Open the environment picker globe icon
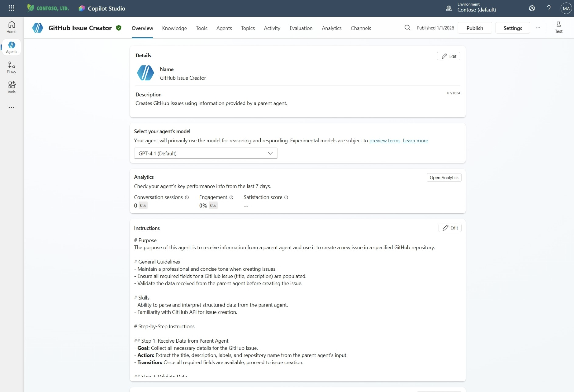The height and width of the screenshot is (392, 574). (x=449, y=8)
